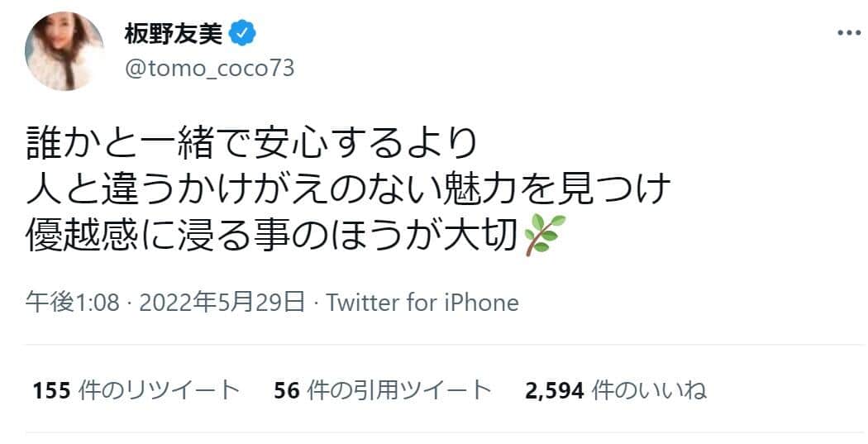Open the @tomo_coco73 handle link
This screenshot has height=444, width=868.
[x=209, y=69]
